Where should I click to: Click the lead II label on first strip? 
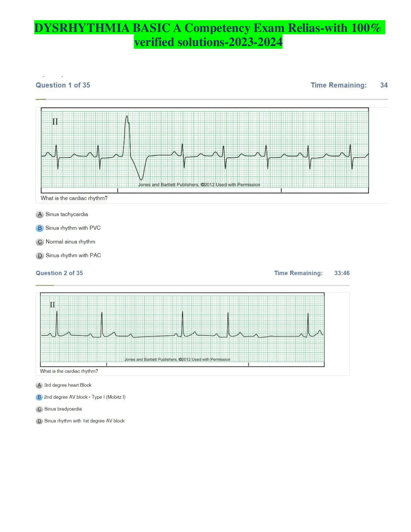(x=55, y=122)
